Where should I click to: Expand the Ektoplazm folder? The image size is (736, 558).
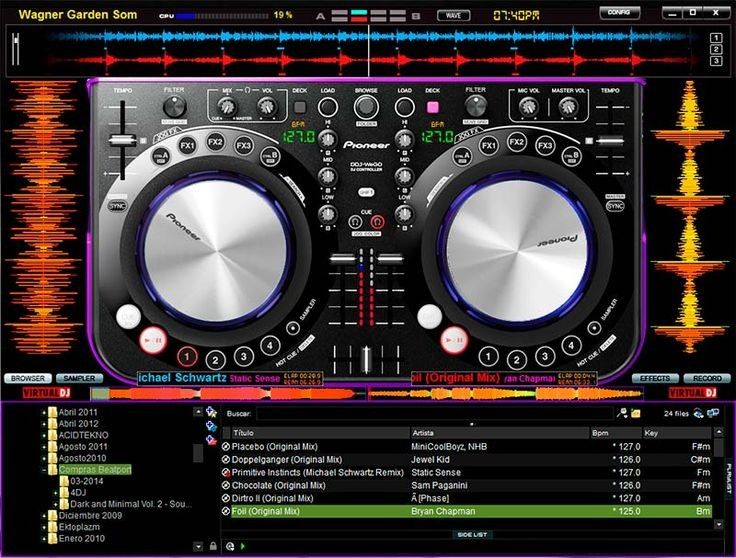(x=44, y=527)
